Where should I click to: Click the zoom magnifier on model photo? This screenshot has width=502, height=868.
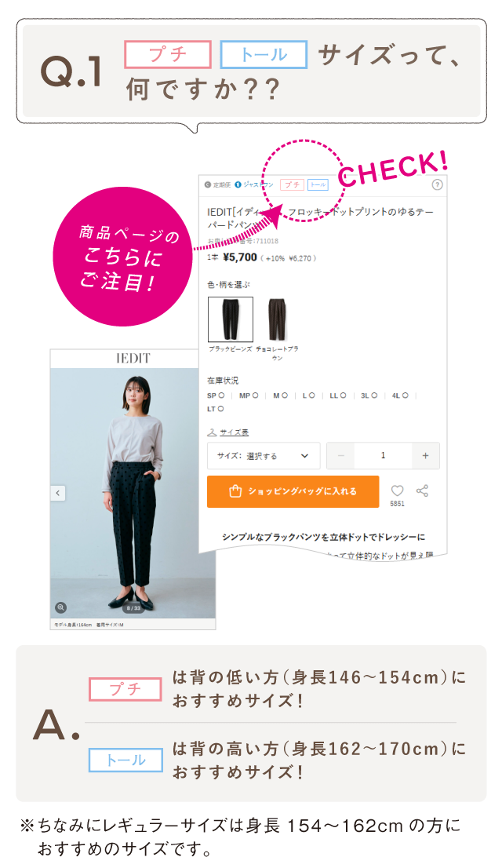coord(61,607)
